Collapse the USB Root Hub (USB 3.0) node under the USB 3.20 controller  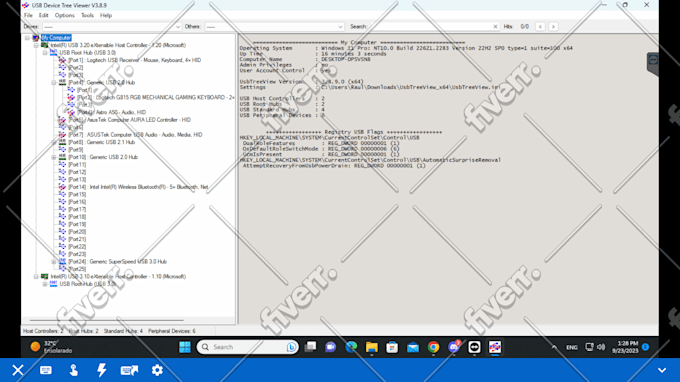[45, 52]
